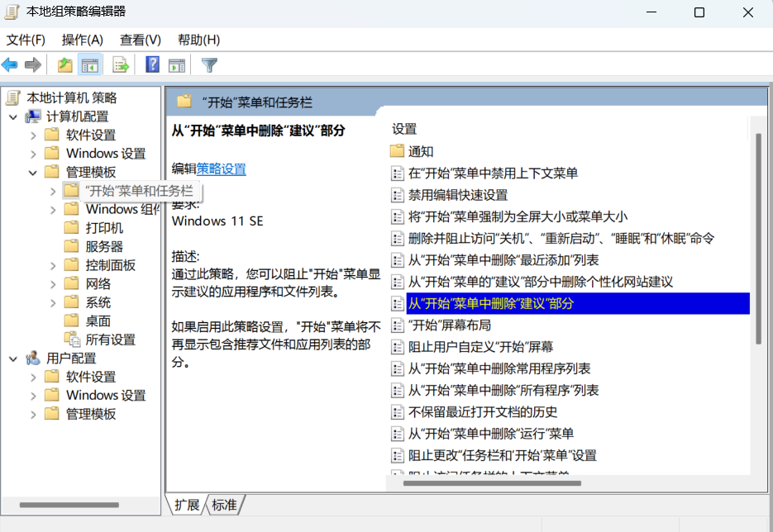Open the 查看(V) menu
The image size is (773, 532).
(140, 40)
